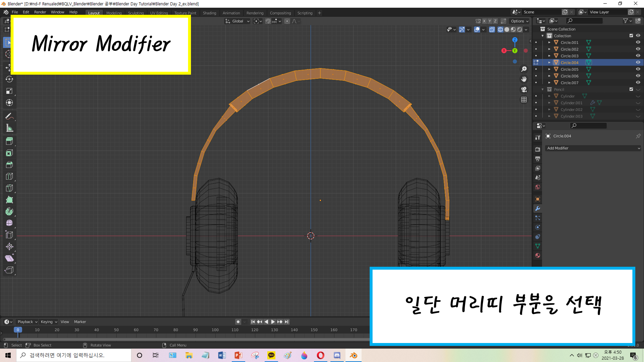Select the Measure ruler tool
Viewport: 644px width, 362px height.
coord(9,128)
